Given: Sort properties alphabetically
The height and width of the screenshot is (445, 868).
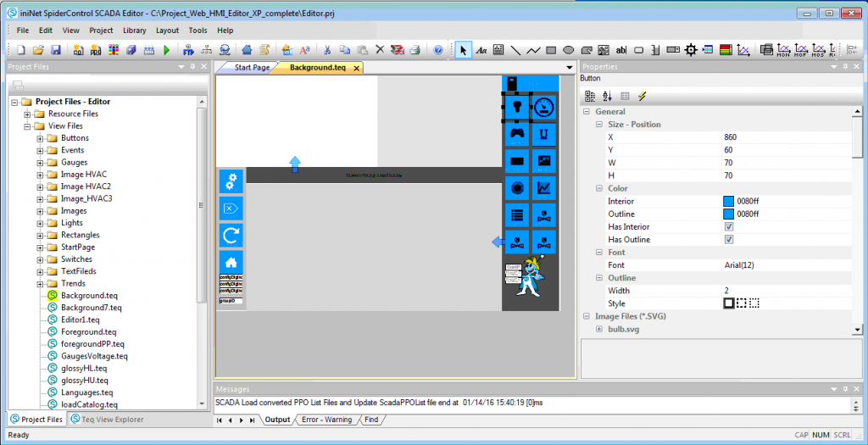Looking at the screenshot, I should click(607, 97).
